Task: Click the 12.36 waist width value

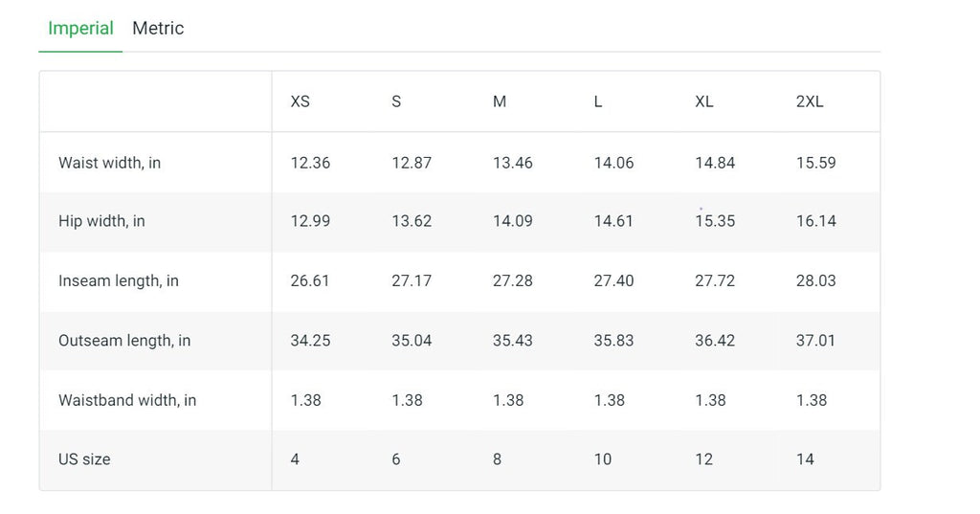Action: coord(310,163)
